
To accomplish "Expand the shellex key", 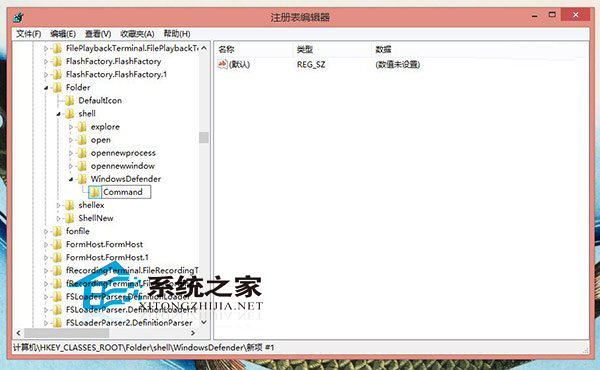I will 59,205.
